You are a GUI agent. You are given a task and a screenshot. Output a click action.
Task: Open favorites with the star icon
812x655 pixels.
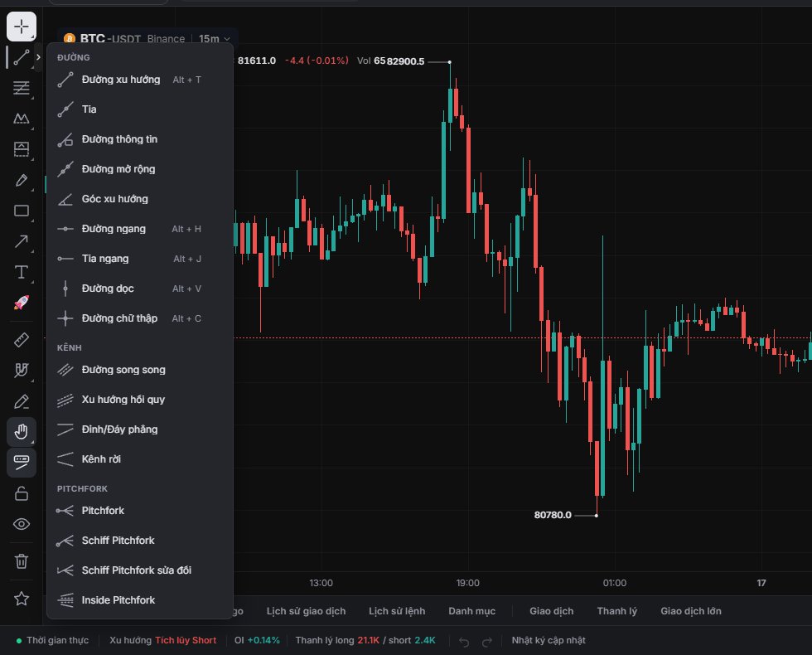pyautogui.click(x=22, y=599)
